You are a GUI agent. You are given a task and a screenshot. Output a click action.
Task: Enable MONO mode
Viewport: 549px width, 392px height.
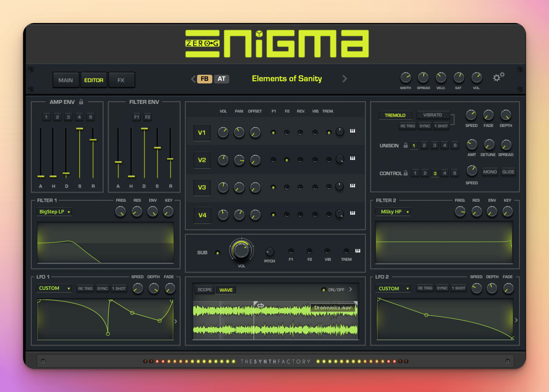[490, 172]
